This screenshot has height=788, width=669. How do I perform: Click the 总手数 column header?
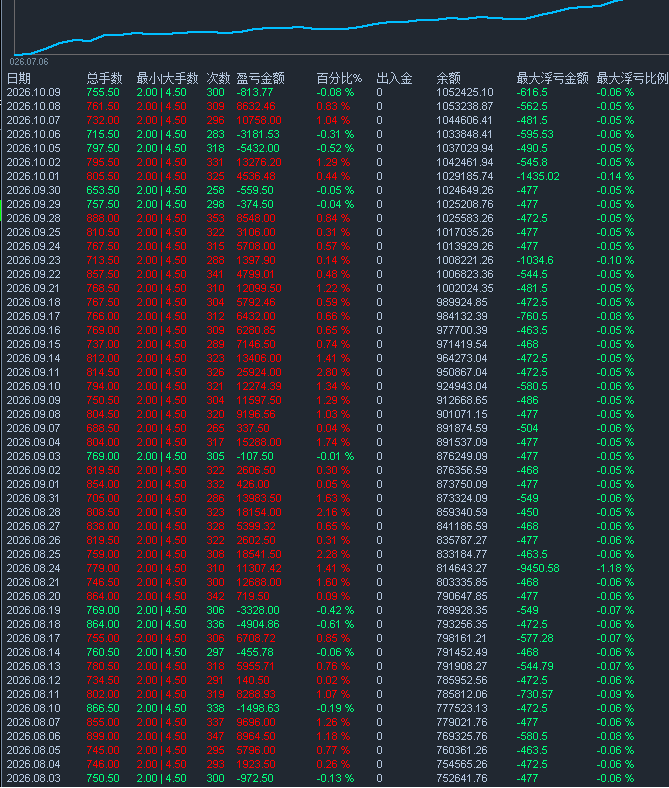104,78
